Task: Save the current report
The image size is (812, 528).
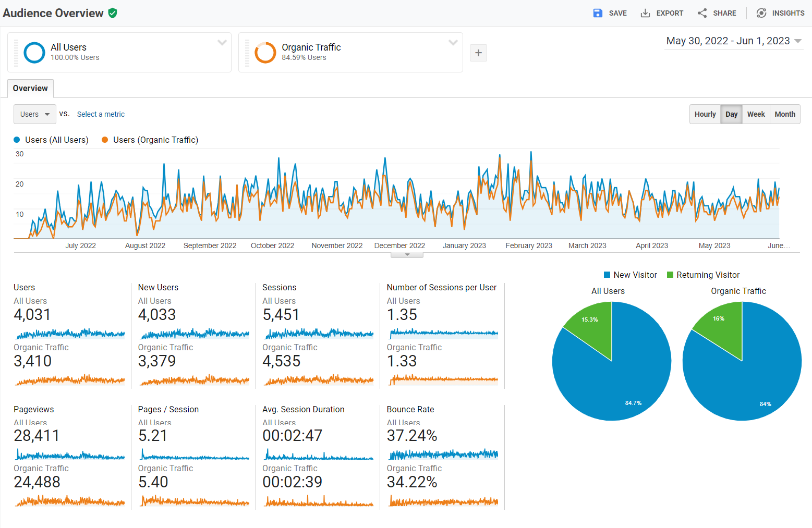Action: point(610,13)
